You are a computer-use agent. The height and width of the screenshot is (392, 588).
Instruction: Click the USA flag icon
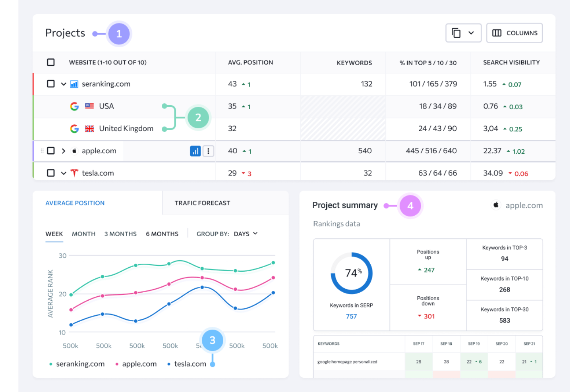pos(89,106)
